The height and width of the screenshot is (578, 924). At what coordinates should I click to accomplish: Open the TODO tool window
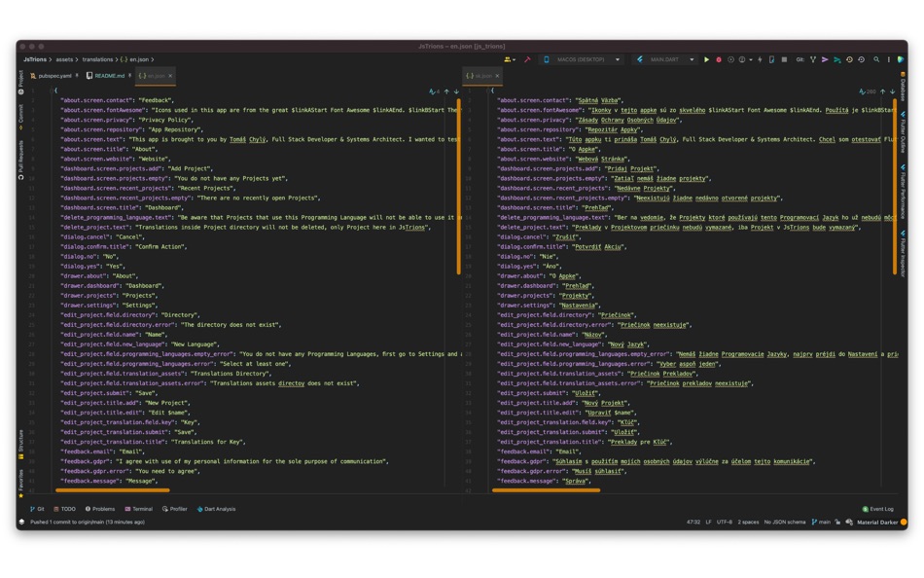[64, 509]
